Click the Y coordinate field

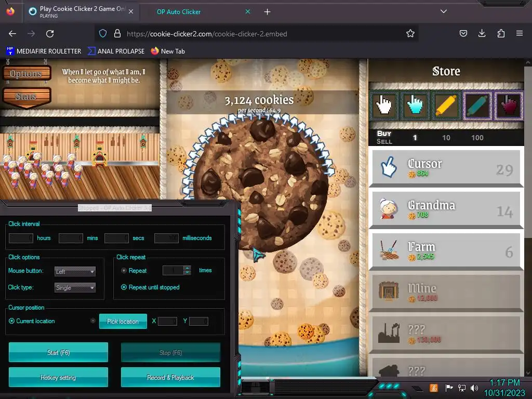pyautogui.click(x=198, y=321)
